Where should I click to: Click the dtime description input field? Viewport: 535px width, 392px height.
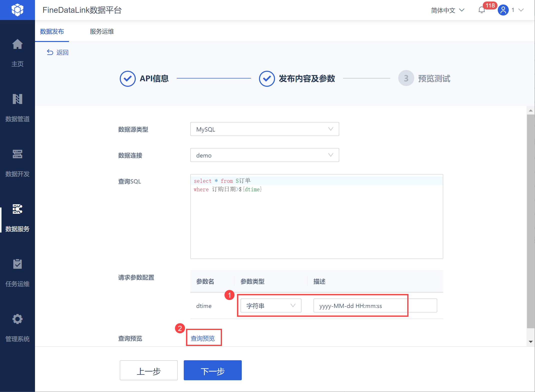tap(375, 306)
